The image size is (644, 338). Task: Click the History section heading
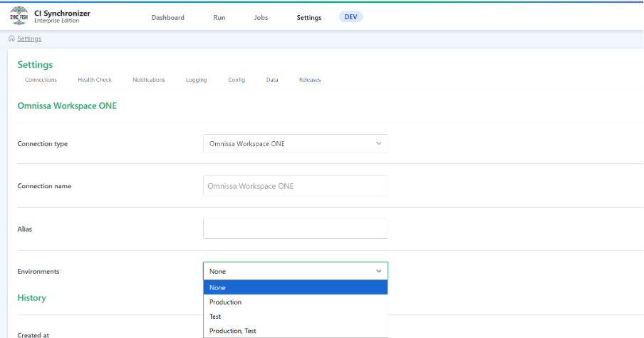pos(31,297)
